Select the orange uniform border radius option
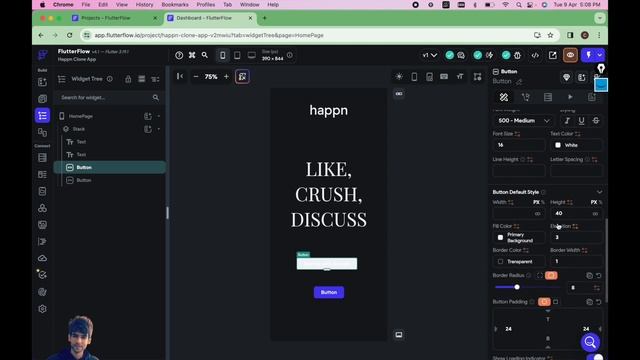Screen dimensions: 640x360 coord(551,276)
